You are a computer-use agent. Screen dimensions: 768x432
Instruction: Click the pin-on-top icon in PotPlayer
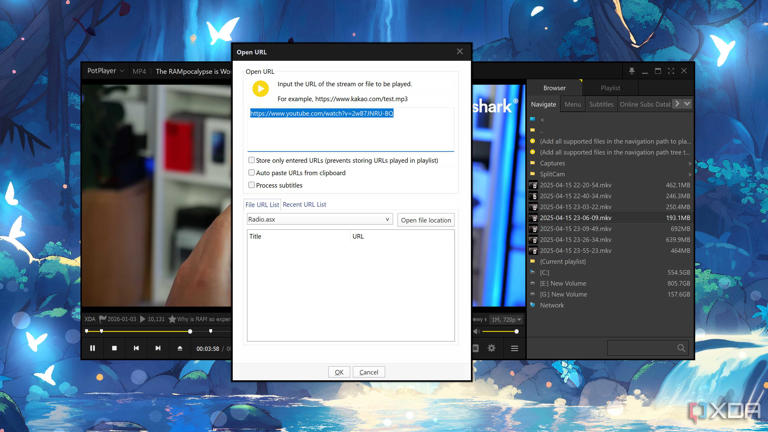click(632, 71)
